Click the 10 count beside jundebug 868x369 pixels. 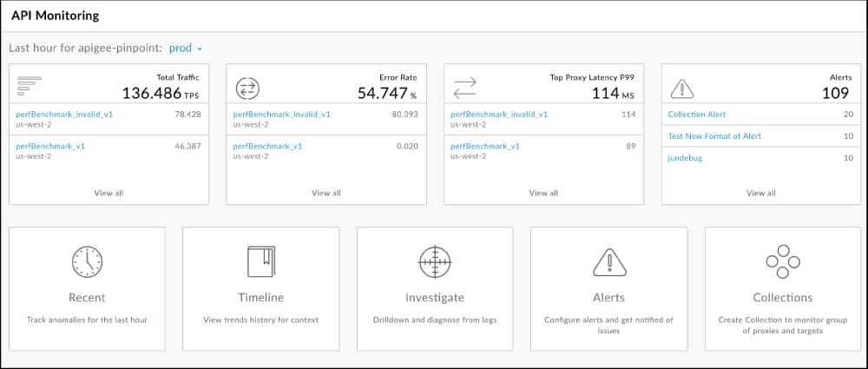pyautogui.click(x=847, y=159)
